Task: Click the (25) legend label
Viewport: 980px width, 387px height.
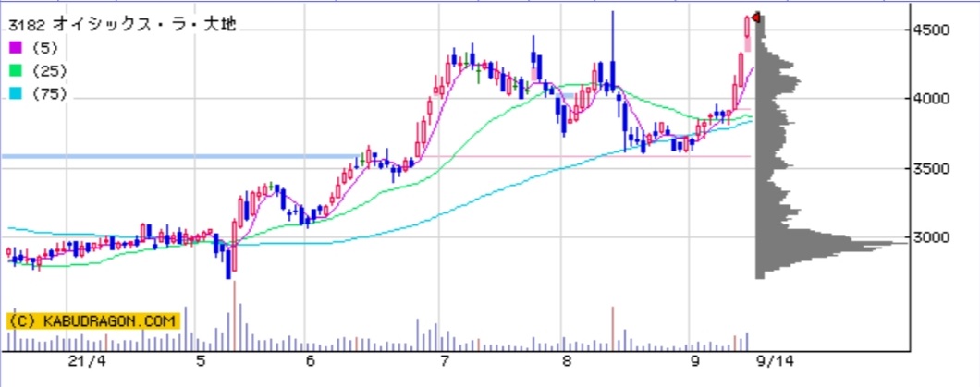Action: (49, 70)
